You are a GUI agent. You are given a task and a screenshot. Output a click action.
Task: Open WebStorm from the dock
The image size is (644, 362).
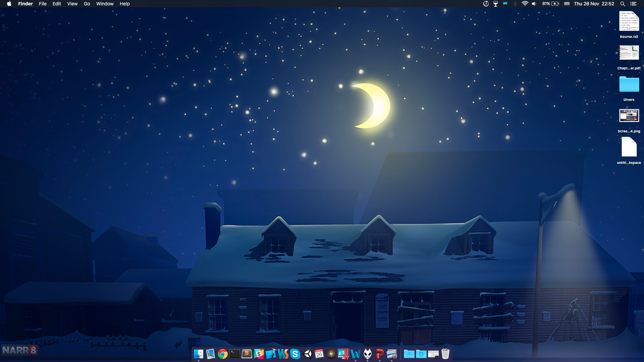283,354
